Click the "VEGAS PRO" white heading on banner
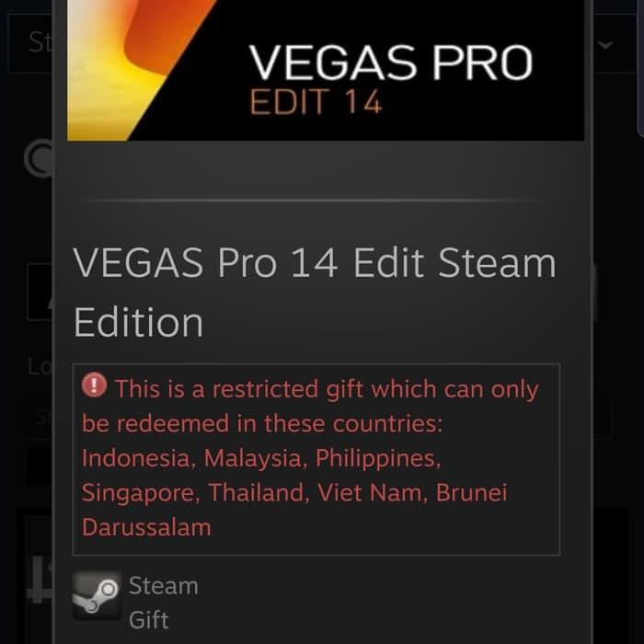Viewport: 644px width, 644px height. point(391,63)
